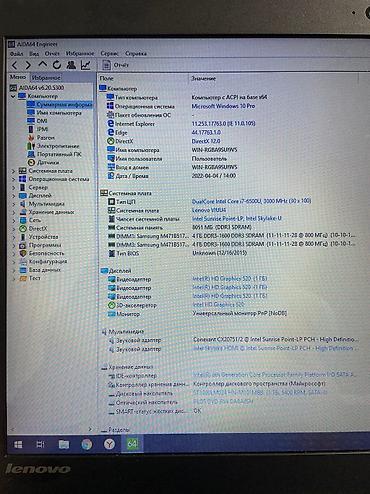Click the Тип ЦП processor icon

[111, 202]
